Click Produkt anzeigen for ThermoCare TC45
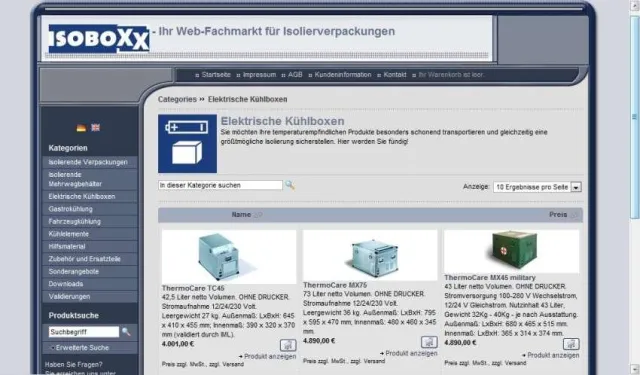This screenshot has width=640, height=375. point(270,356)
